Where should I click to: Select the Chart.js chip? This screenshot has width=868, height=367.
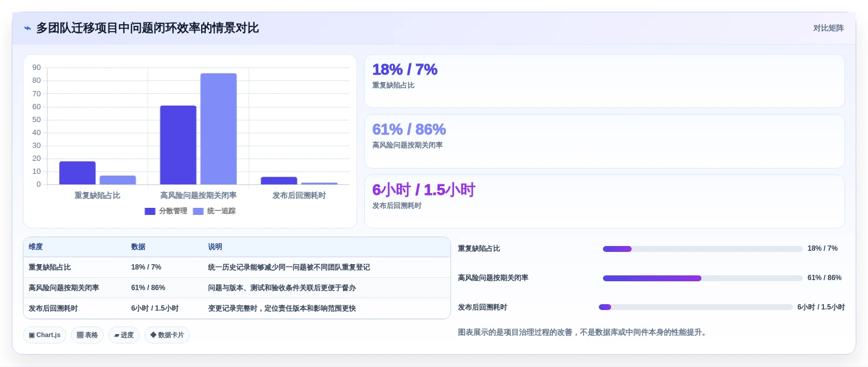tap(45, 335)
